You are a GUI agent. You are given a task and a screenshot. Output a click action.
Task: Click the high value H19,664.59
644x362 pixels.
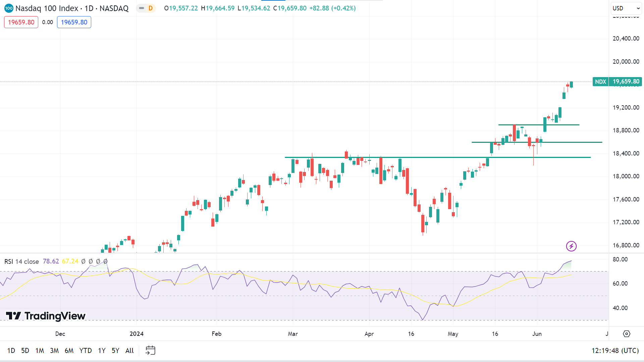point(218,8)
